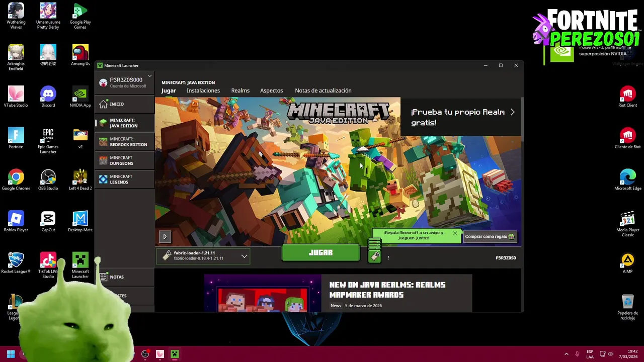This screenshot has width=644, height=362.
Task: Click Comprar como regalo button
Action: (x=490, y=236)
